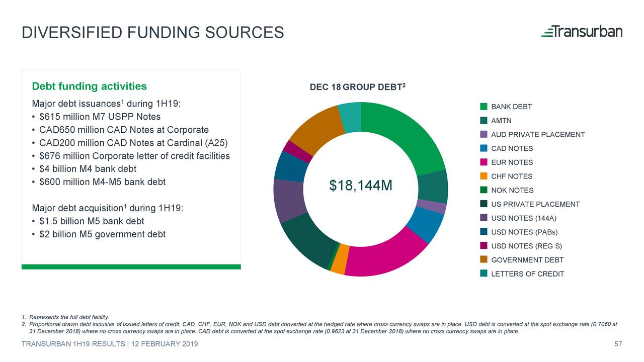Click the USD NOTES (144A) legend swatch

[484, 218]
